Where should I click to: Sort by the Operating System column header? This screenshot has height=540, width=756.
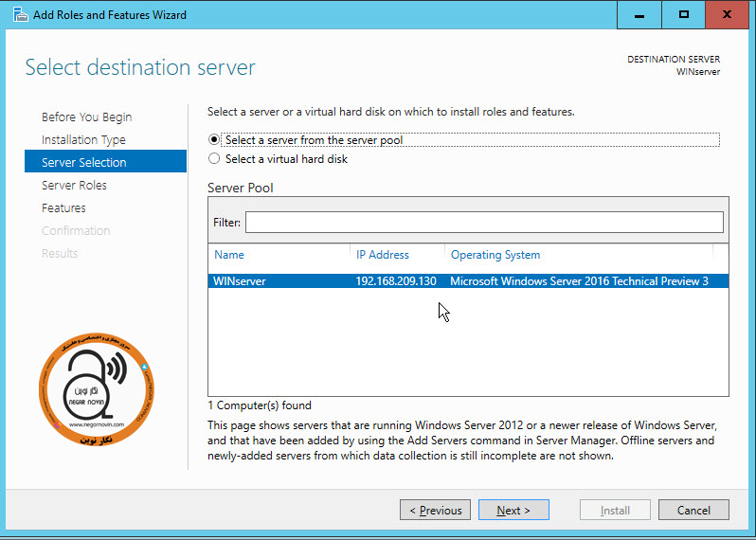coord(495,255)
